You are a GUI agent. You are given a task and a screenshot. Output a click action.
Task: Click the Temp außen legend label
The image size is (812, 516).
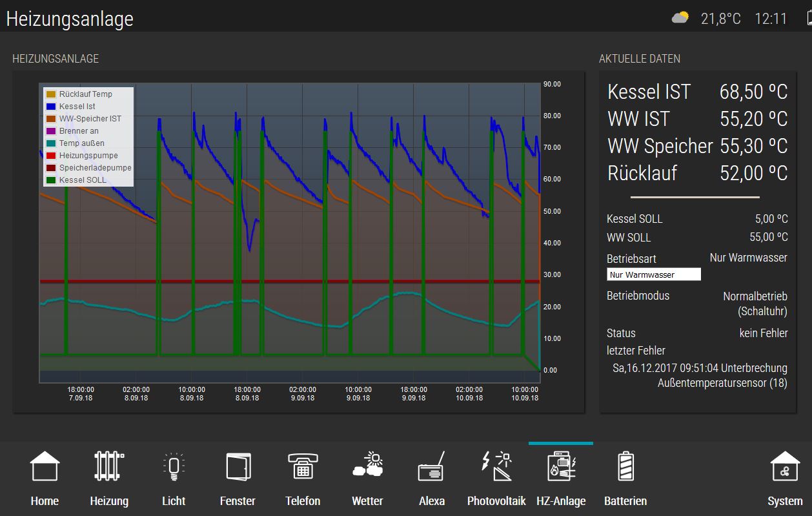click(x=82, y=143)
